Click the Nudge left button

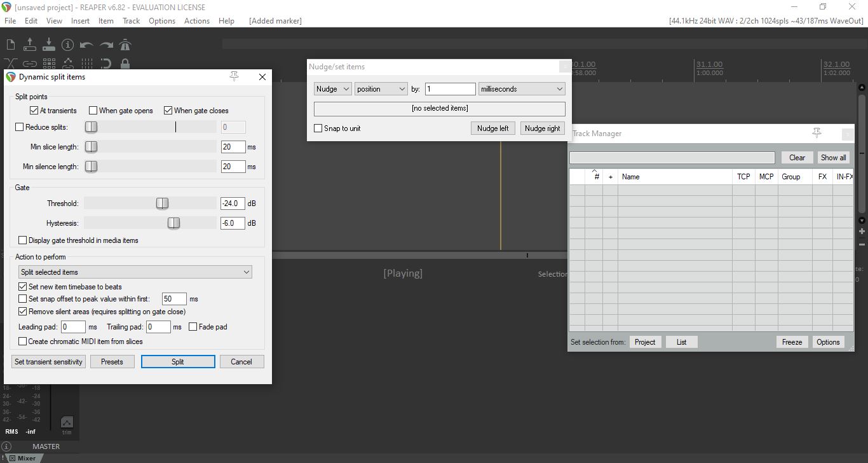pyautogui.click(x=494, y=128)
